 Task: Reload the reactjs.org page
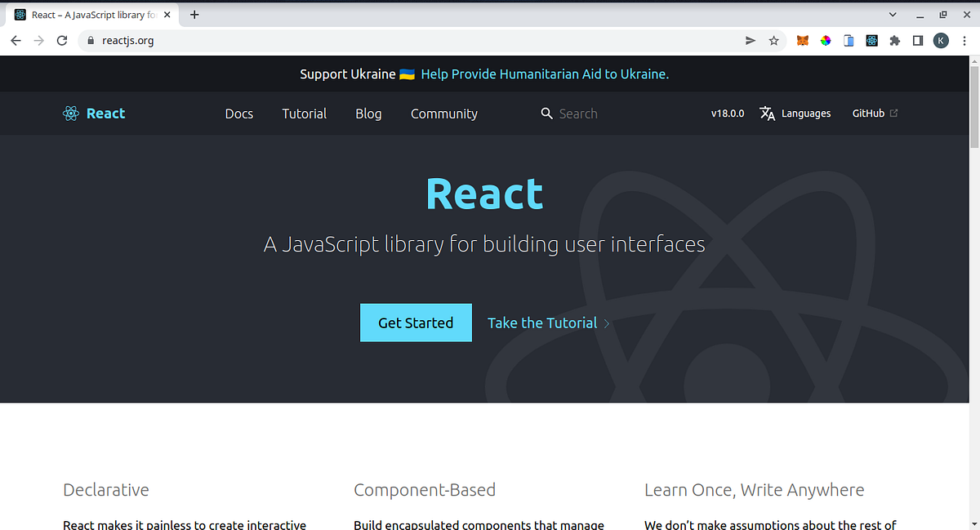(62, 41)
